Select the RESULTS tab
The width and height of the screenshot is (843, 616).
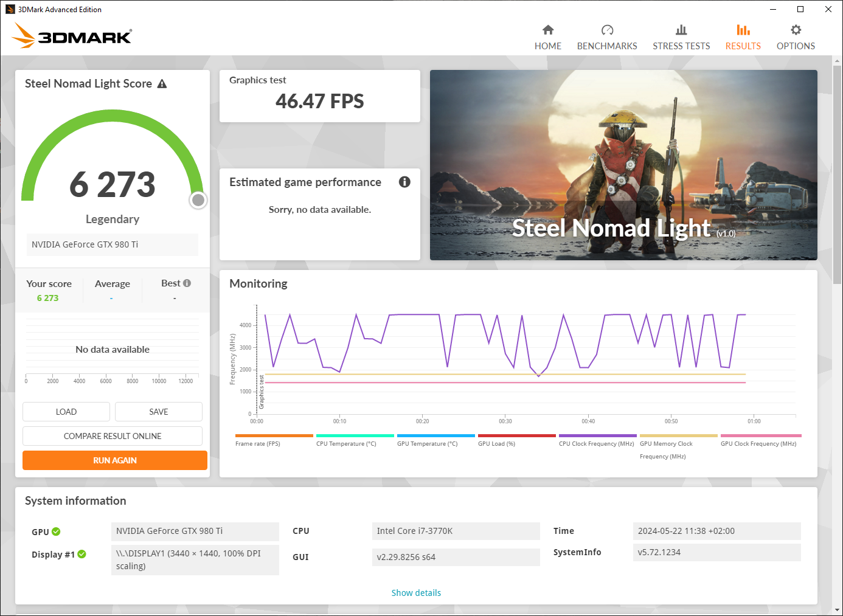click(743, 37)
